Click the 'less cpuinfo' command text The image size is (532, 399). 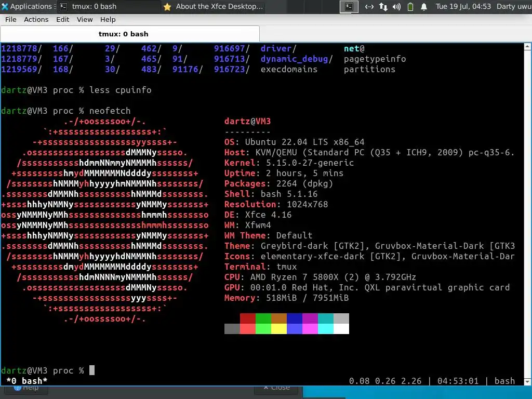point(121,90)
